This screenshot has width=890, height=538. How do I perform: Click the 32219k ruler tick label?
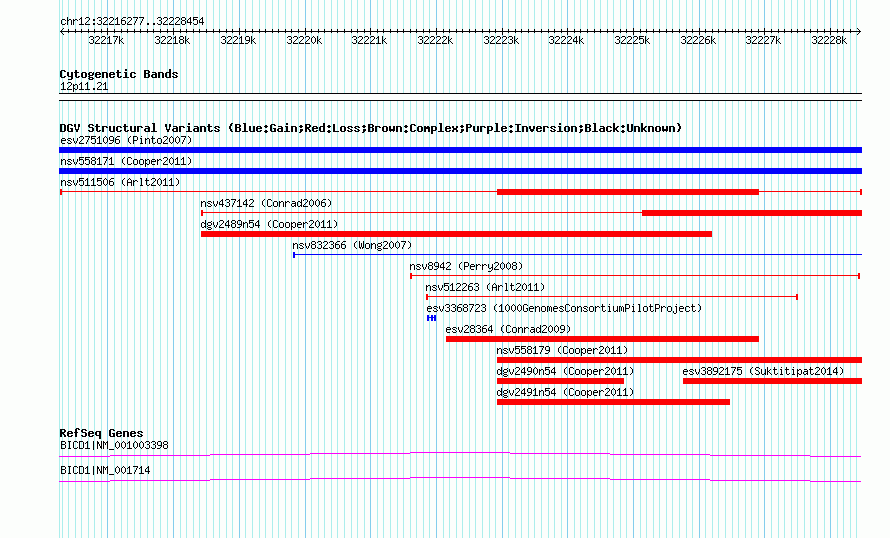coord(238,40)
